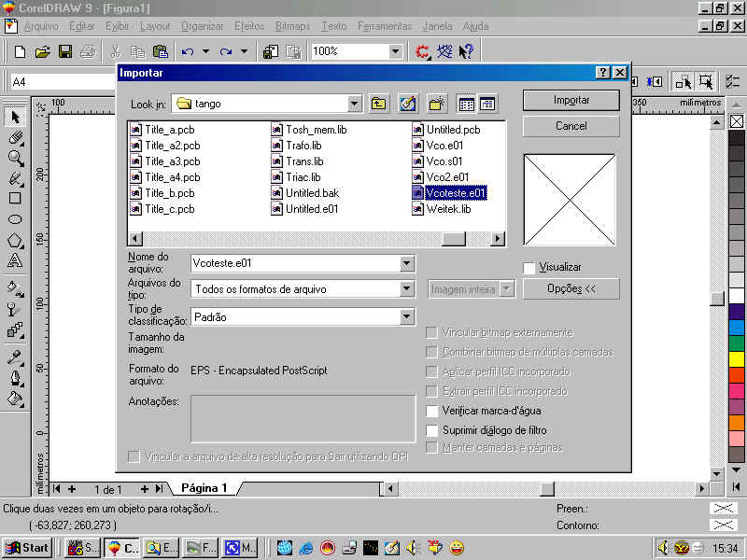The height and width of the screenshot is (560, 747).
Task: Choose the Rectangle tool in toolbox
Action: [15, 198]
